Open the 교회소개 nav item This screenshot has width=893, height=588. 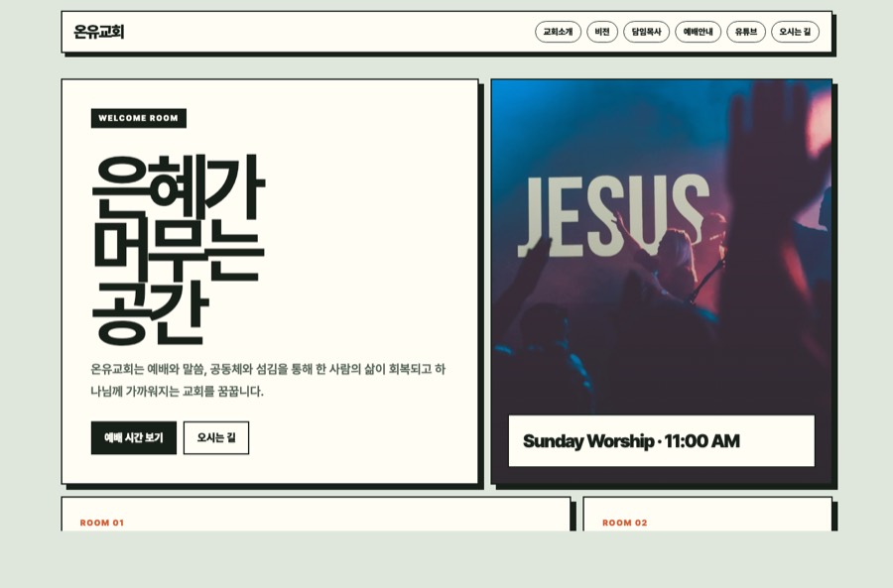click(x=558, y=32)
